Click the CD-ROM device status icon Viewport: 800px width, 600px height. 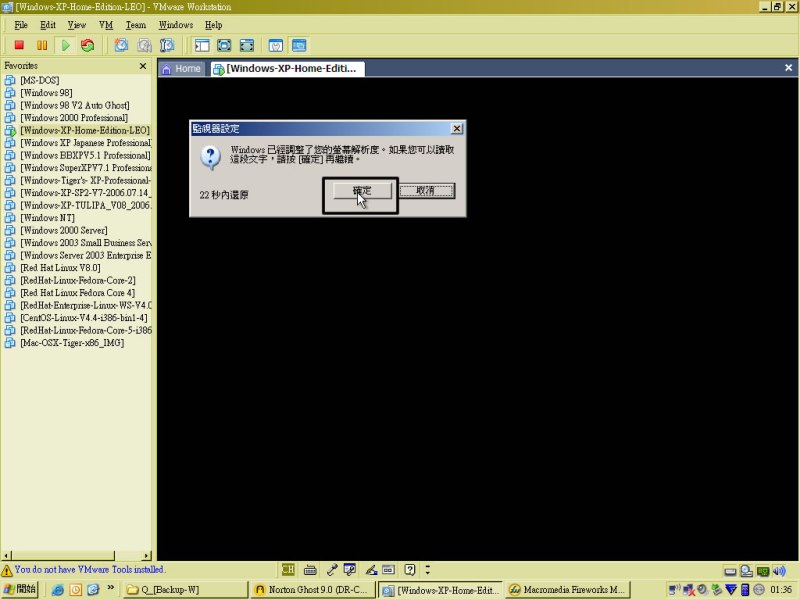746,570
